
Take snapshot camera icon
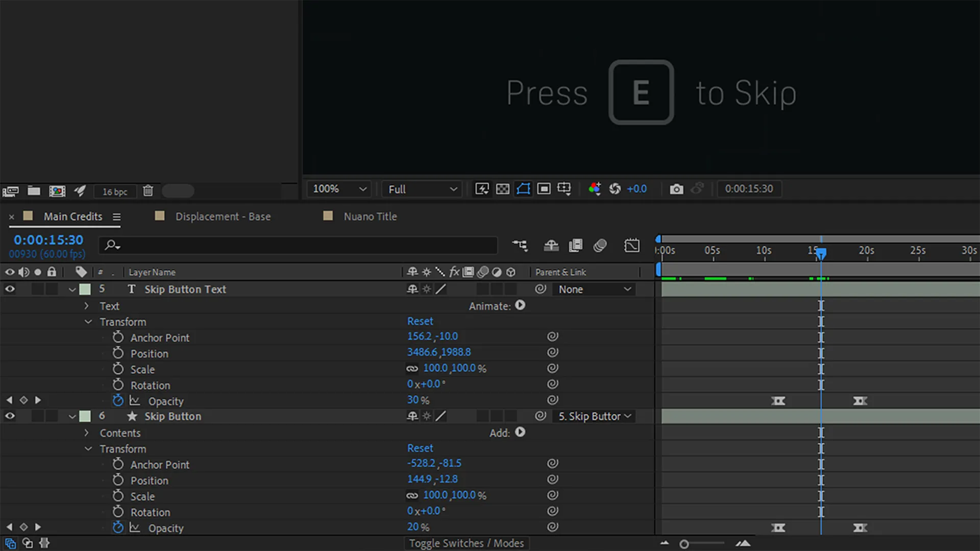[x=677, y=189]
